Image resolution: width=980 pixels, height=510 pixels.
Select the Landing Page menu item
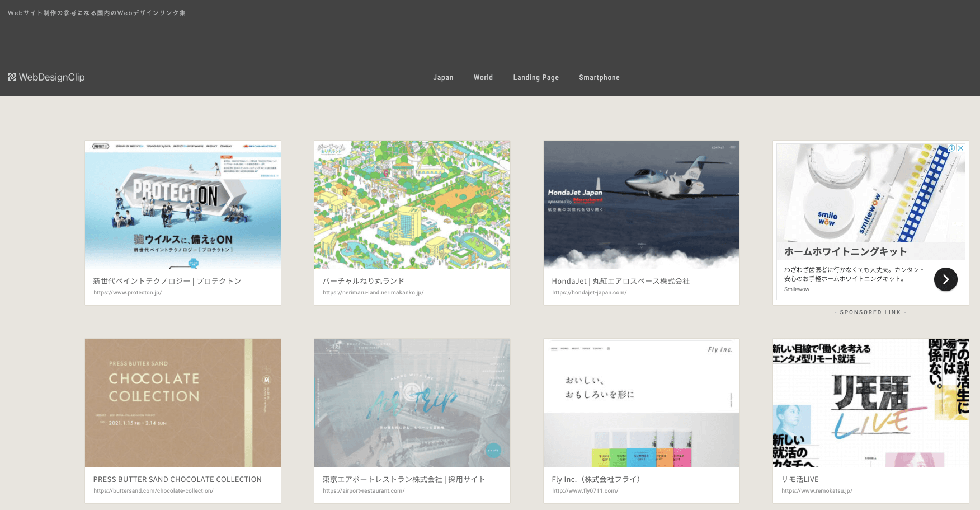(536, 78)
